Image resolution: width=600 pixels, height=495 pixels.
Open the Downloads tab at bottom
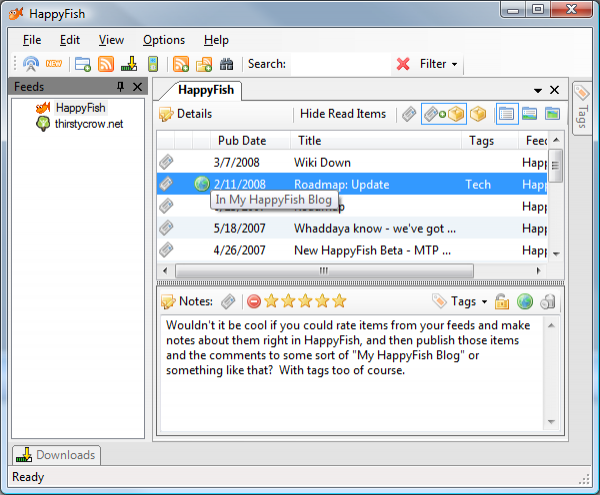pyautogui.click(x=56, y=455)
